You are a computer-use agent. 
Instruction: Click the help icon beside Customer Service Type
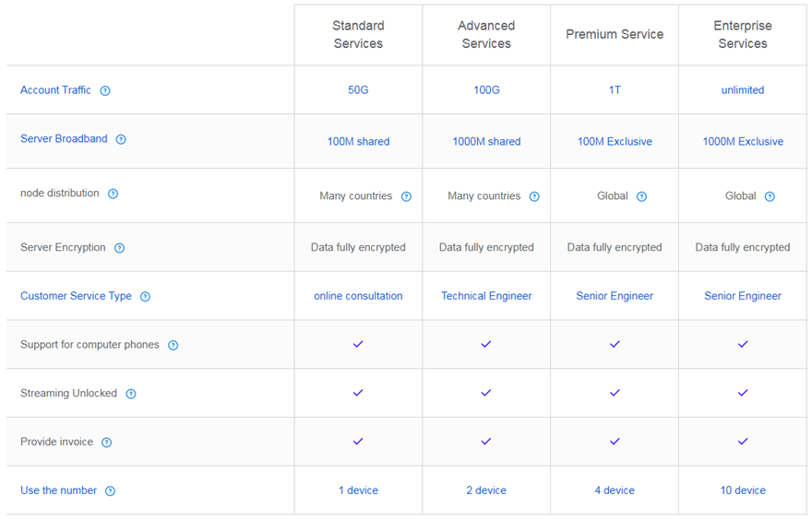click(145, 297)
